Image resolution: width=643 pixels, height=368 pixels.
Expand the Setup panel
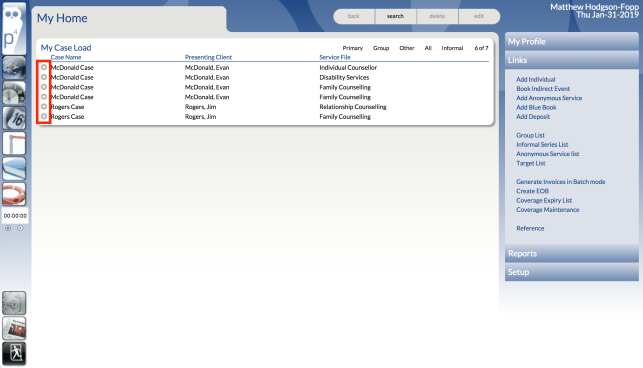pyautogui.click(x=572, y=272)
